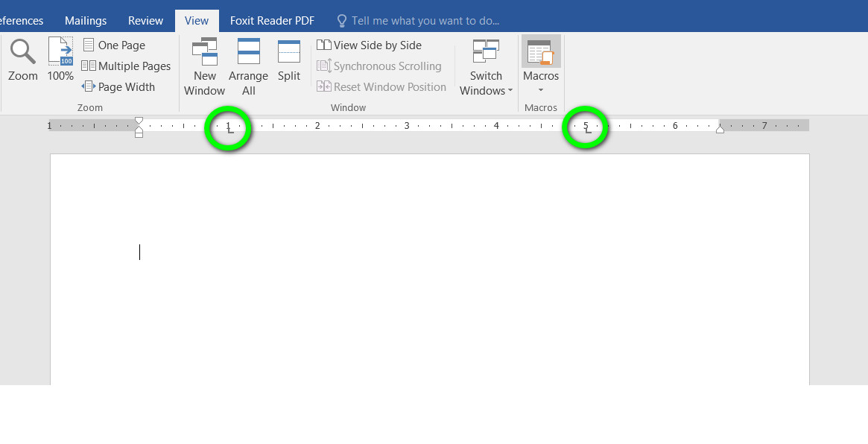Click the Multiple Pages label
This screenshot has width=868, height=444.
pyautogui.click(x=135, y=66)
